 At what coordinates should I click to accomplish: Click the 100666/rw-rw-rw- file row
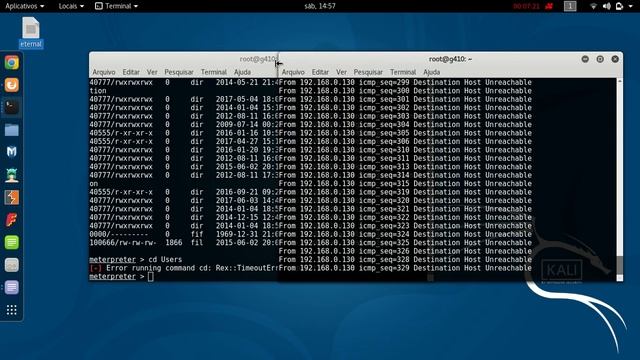click(184, 243)
